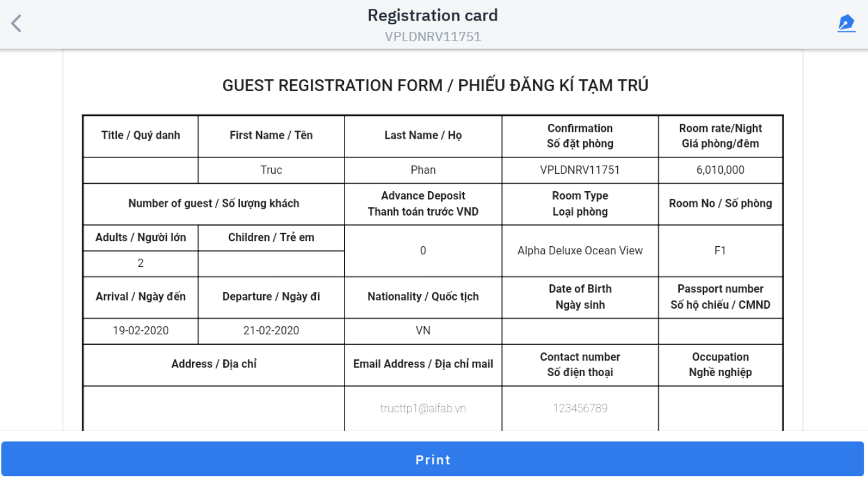Click the room rate value 6,010,000
Image resolution: width=868 pixels, height=483 pixels.
click(x=720, y=170)
